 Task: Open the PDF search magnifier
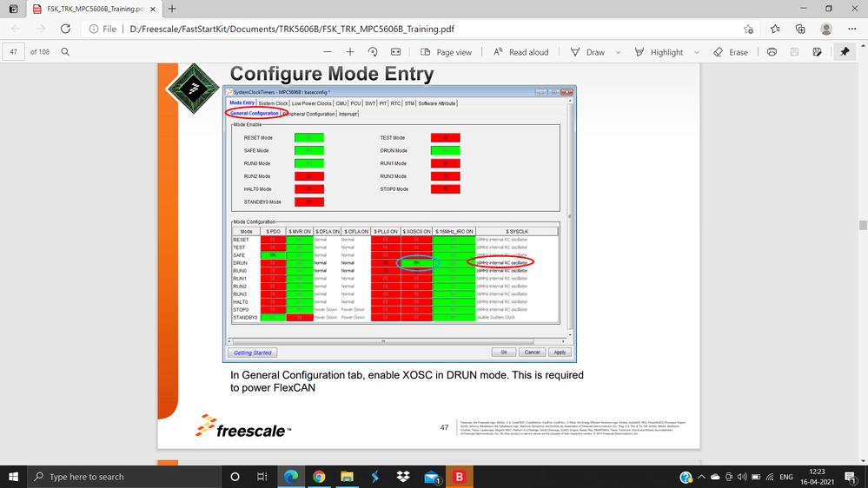coord(65,51)
